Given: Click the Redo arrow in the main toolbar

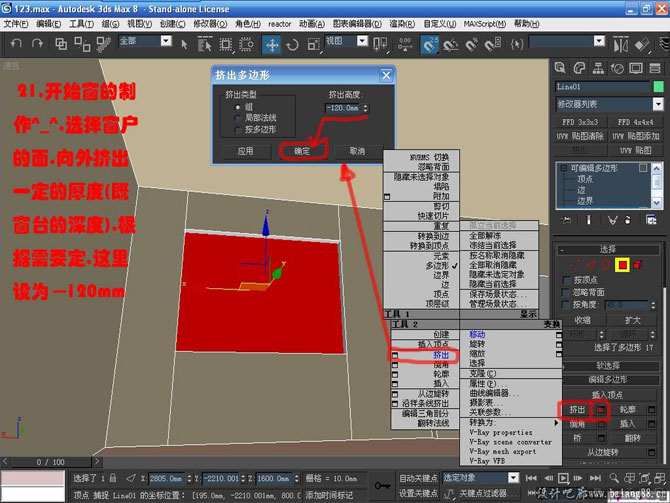Looking at the screenshot, I should pos(37,44).
